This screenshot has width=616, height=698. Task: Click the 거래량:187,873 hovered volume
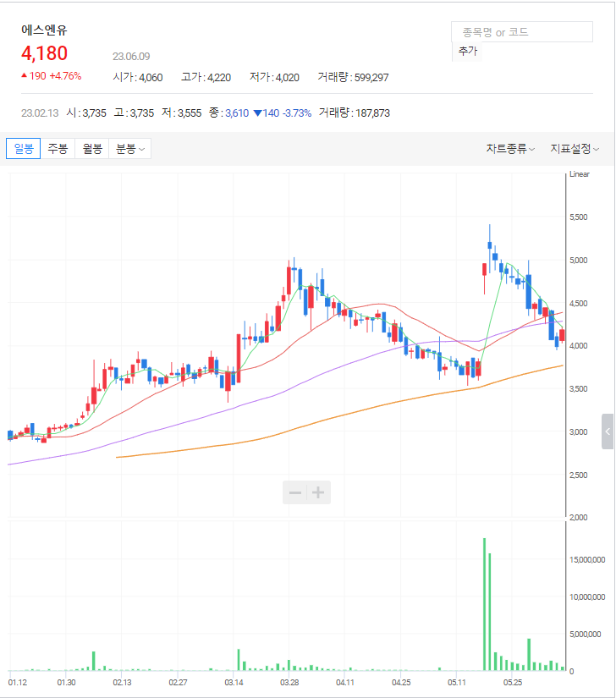coord(355,113)
